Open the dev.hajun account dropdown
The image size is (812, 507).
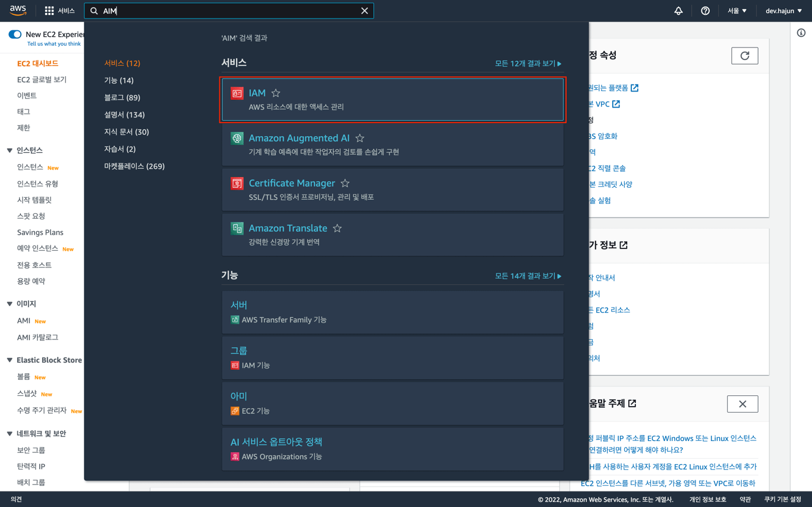click(784, 11)
